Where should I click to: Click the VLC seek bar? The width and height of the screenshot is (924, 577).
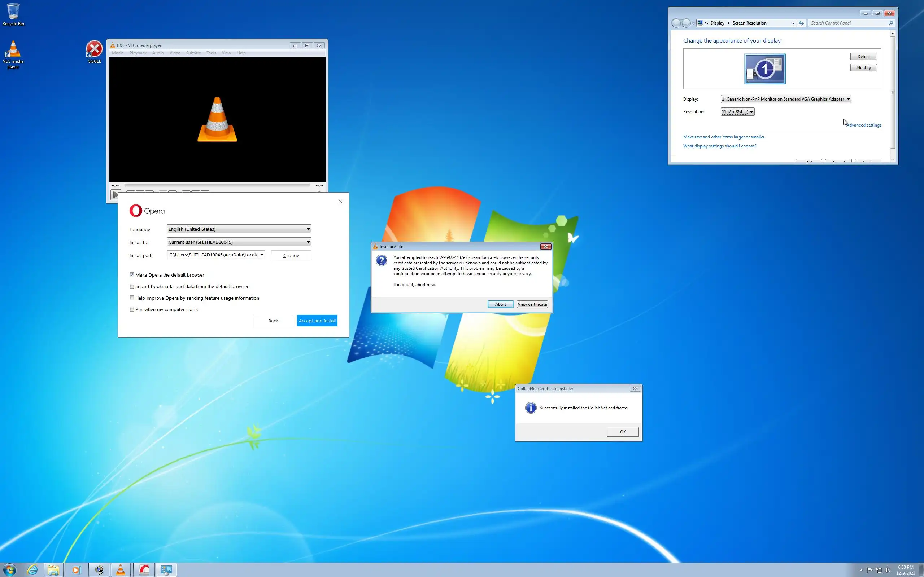click(217, 185)
